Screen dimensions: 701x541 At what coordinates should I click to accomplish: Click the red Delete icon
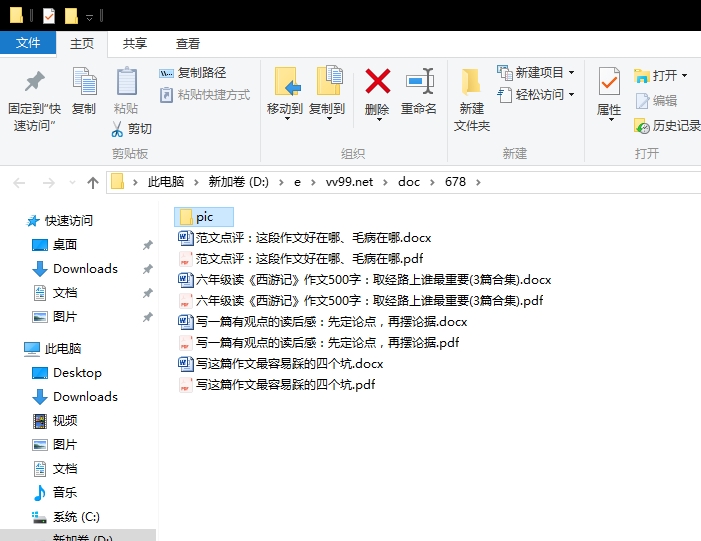(377, 82)
